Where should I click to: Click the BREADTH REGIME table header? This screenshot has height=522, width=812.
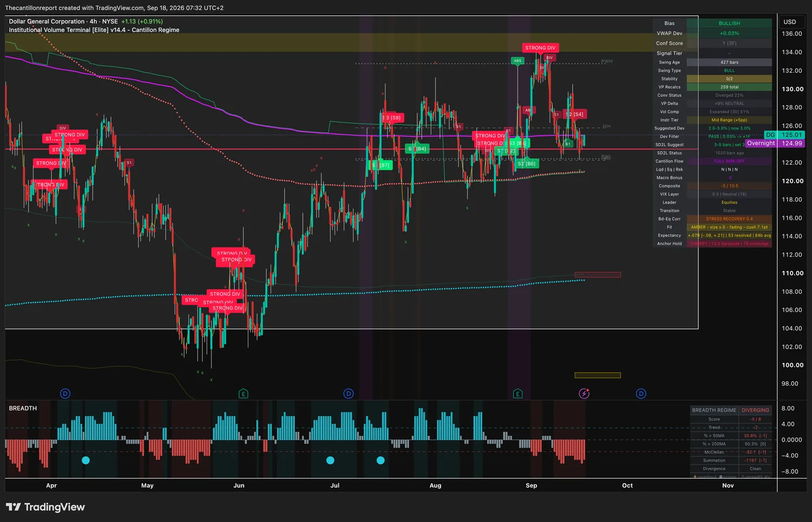(x=714, y=410)
